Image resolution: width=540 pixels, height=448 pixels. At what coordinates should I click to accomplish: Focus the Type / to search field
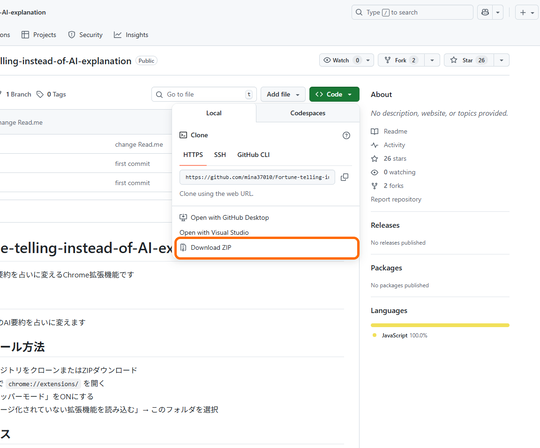click(x=412, y=12)
